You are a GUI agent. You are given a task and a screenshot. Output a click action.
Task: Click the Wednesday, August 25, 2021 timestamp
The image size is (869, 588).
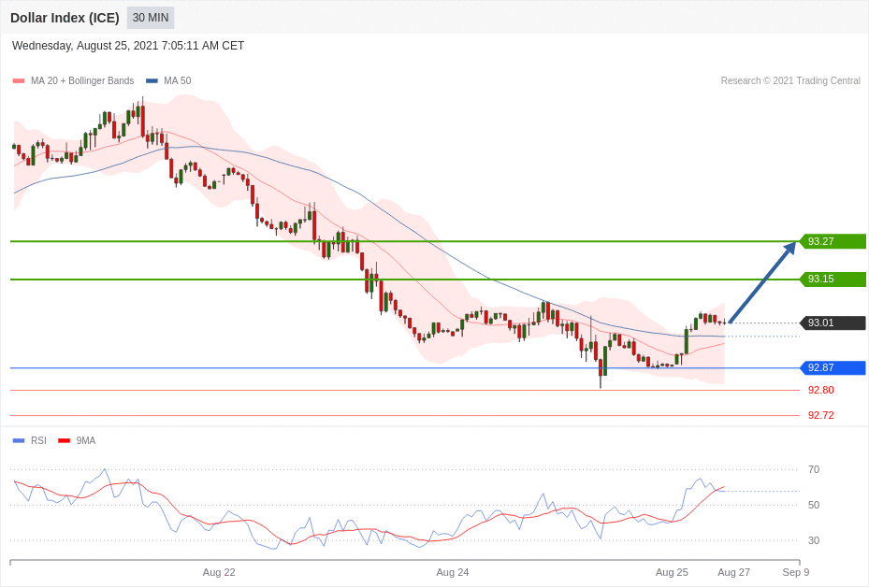128,46
